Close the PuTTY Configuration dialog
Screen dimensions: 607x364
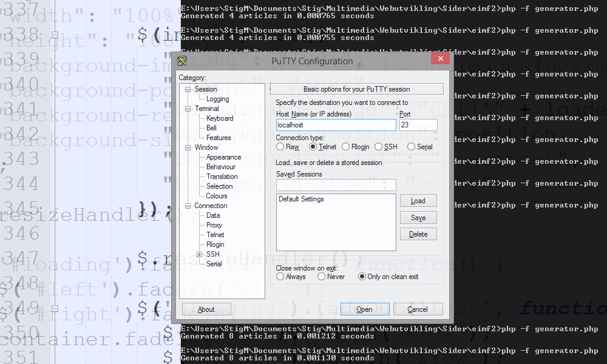[440, 58]
